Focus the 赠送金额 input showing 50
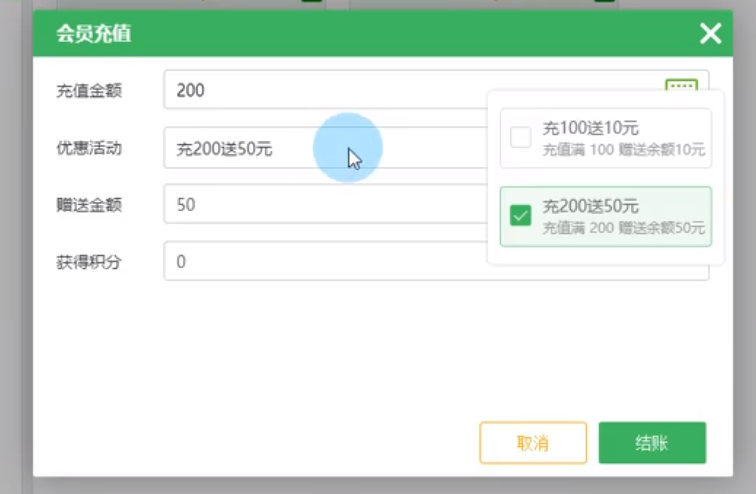 [320, 205]
